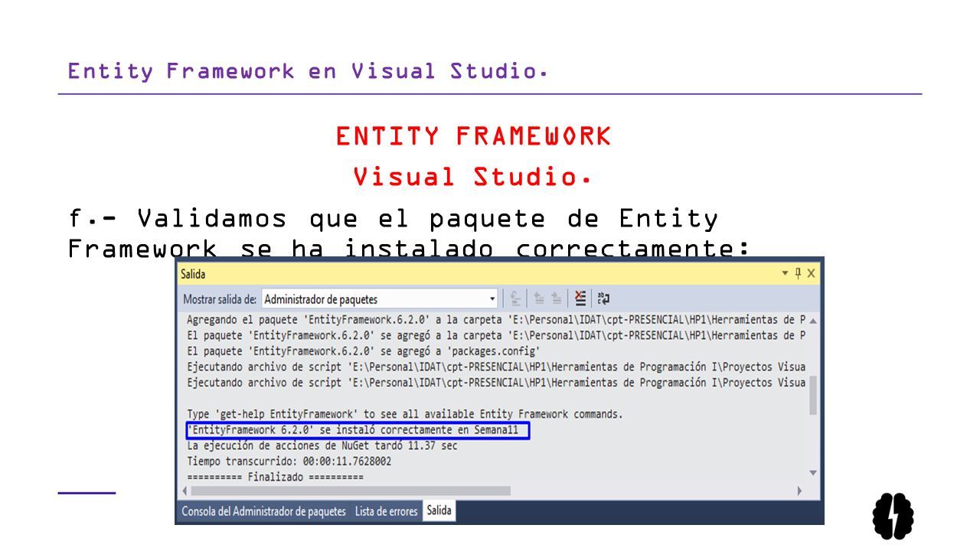
Task: Click the 'Salida' panel title bar text
Action: tap(193, 273)
